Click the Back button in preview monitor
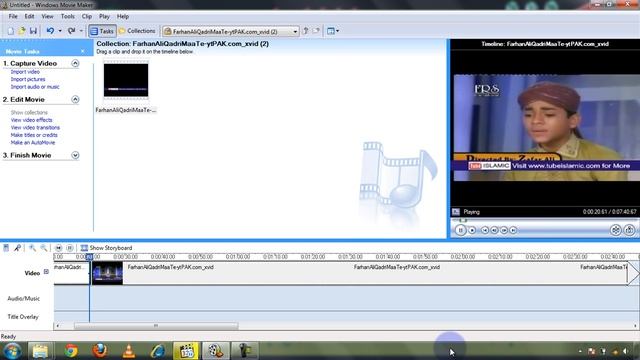This screenshot has height=360, width=640. point(485,231)
